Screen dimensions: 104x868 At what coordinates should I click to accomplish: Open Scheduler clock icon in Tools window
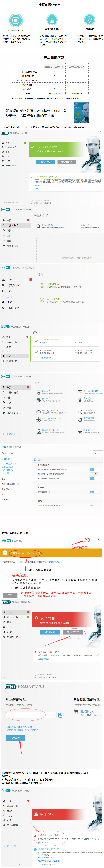80,411
